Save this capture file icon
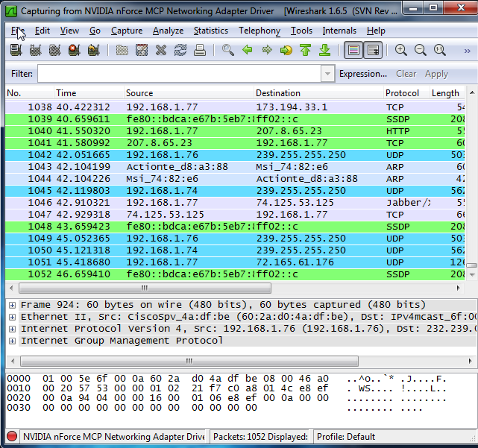The image size is (478, 448). [x=142, y=50]
